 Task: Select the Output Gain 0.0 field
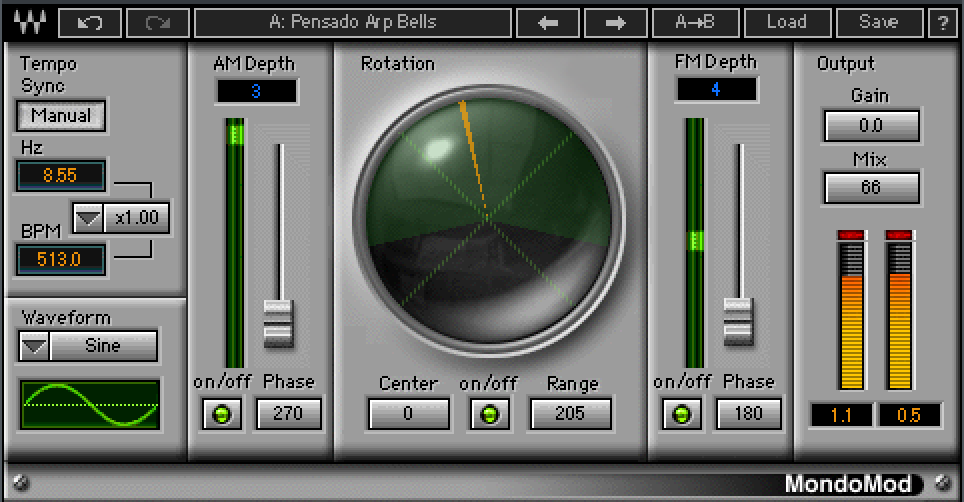pyautogui.click(x=871, y=126)
